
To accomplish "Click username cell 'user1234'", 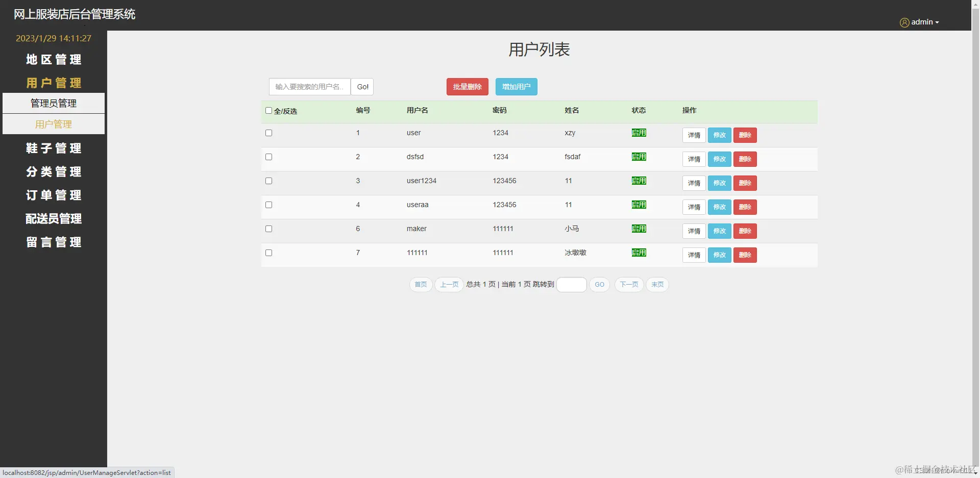I will tap(422, 181).
